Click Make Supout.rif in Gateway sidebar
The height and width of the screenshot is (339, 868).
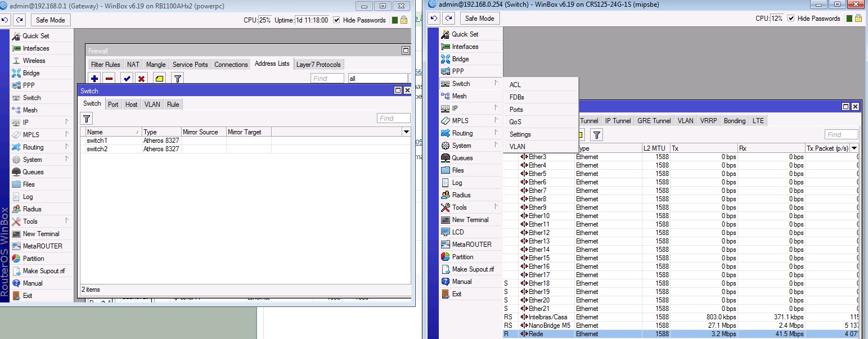tap(44, 271)
